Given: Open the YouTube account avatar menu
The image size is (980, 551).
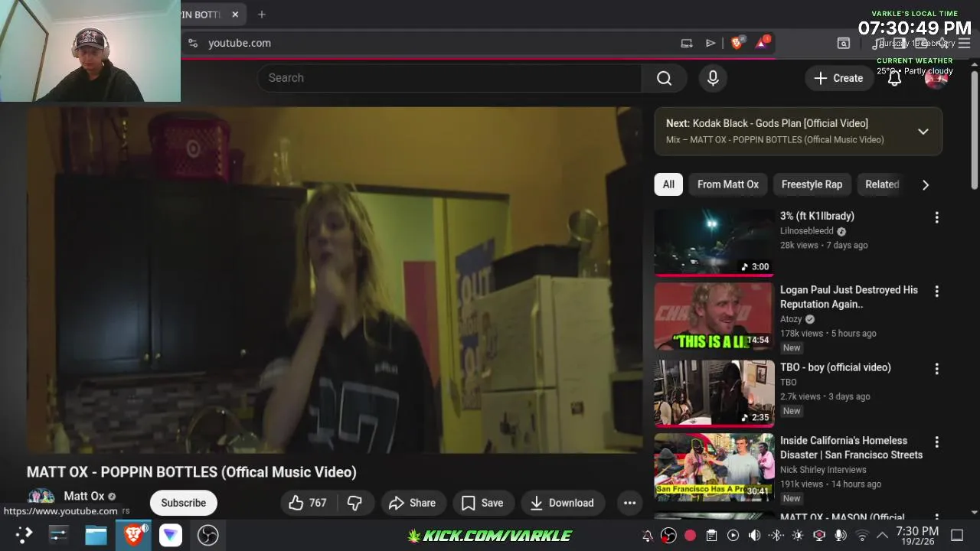Looking at the screenshot, I should coord(936,78).
